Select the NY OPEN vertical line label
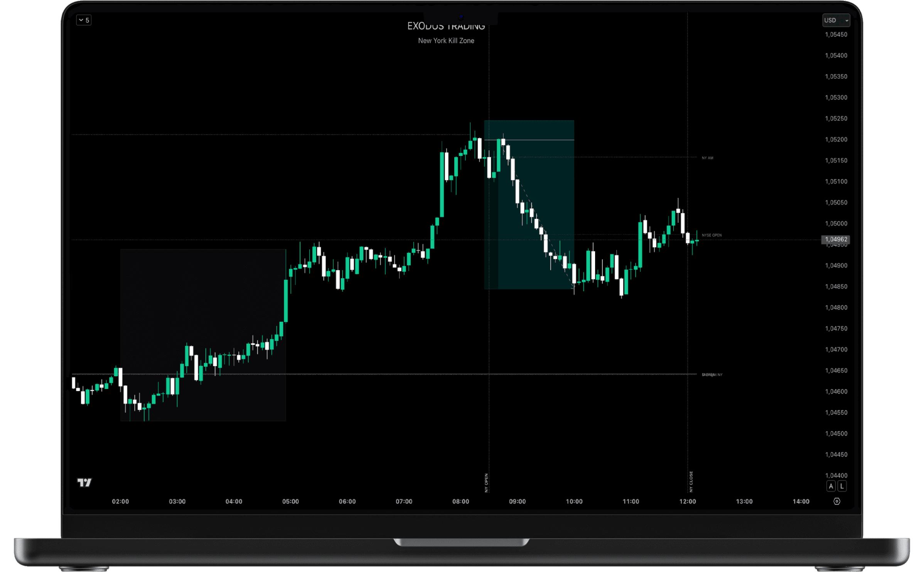924x572 pixels. pos(486,483)
